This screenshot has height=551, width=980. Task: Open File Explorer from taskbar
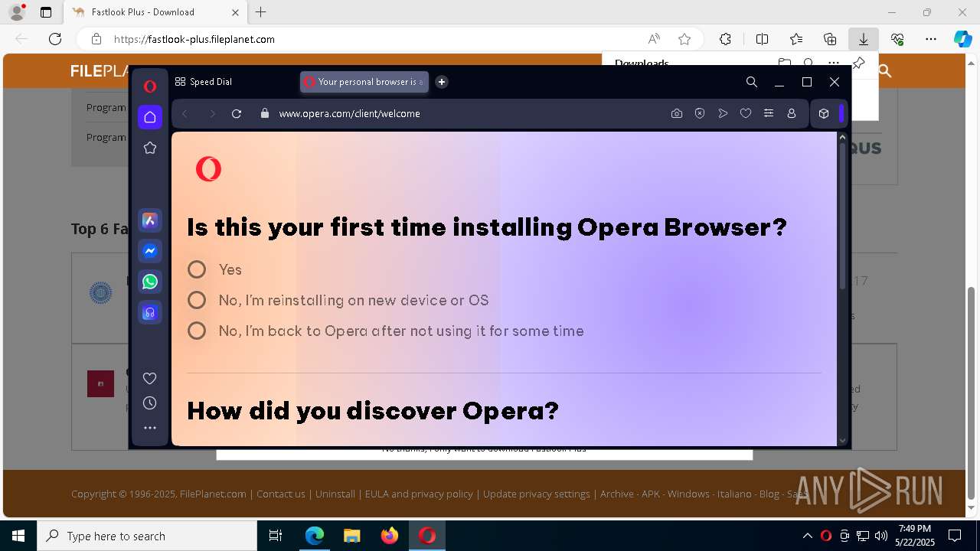pyautogui.click(x=351, y=536)
